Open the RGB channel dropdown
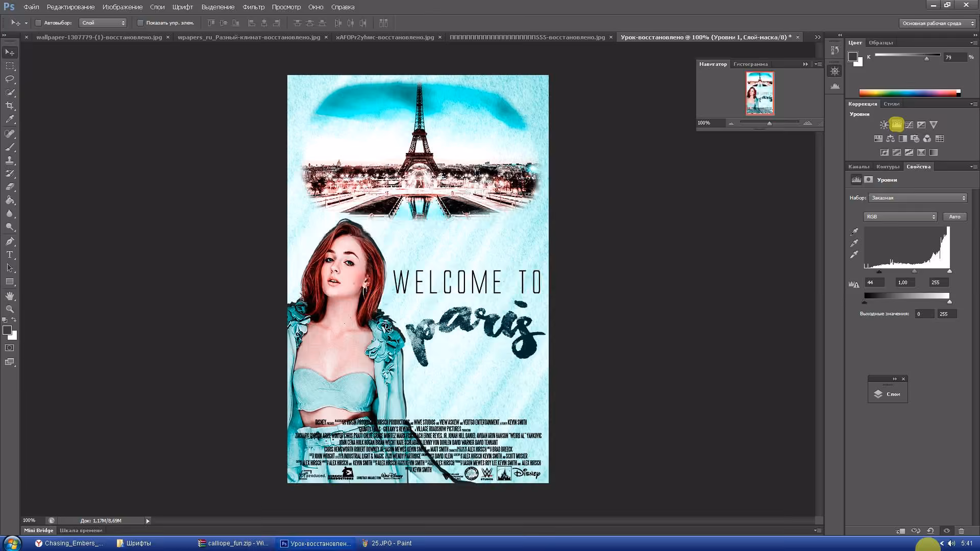980x551 pixels. pos(900,217)
